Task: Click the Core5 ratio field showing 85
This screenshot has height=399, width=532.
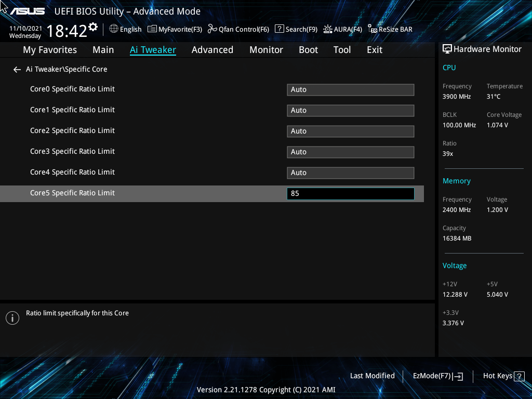Action: (351, 194)
